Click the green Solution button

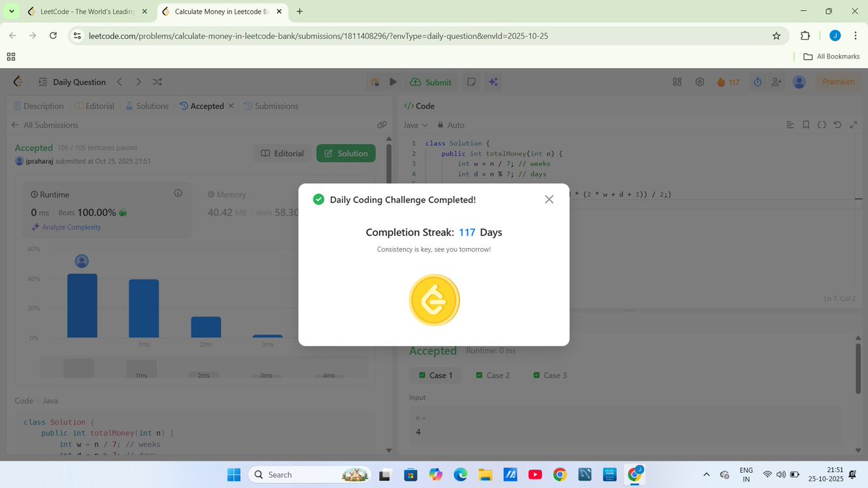[x=346, y=153]
